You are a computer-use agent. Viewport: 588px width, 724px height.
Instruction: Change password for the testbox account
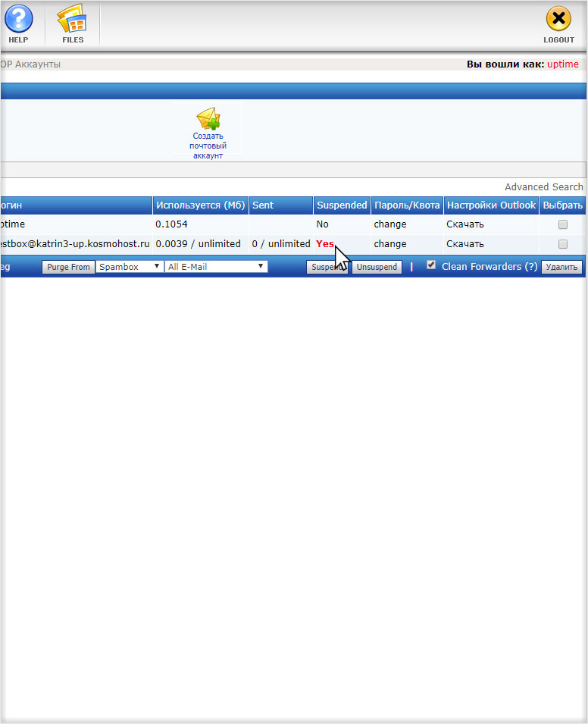pyautogui.click(x=390, y=244)
